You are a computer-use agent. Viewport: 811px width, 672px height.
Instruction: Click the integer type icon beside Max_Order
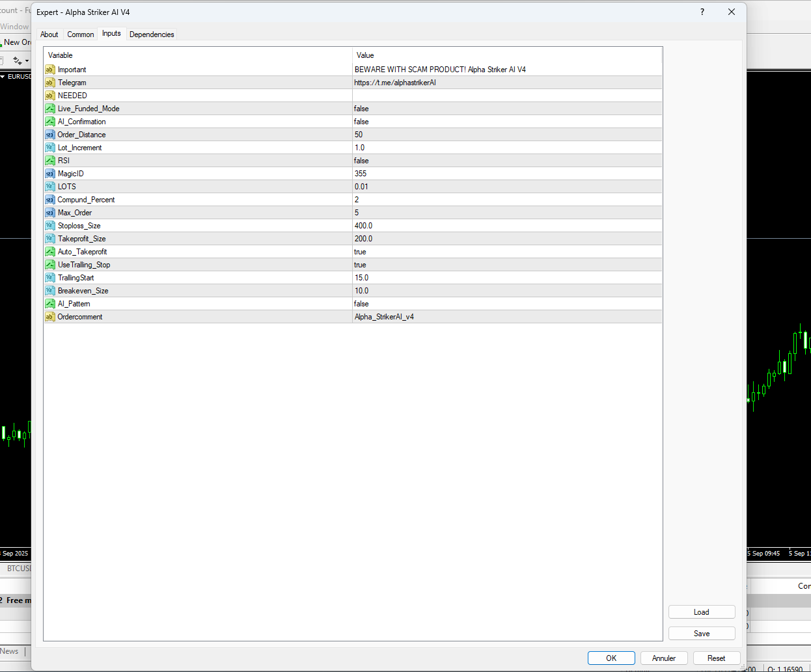pos(49,213)
